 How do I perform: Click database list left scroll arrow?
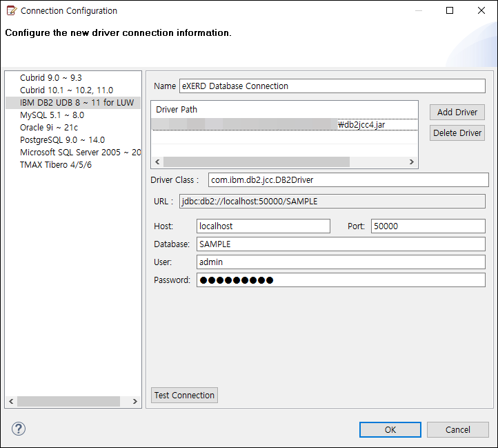click(11, 401)
